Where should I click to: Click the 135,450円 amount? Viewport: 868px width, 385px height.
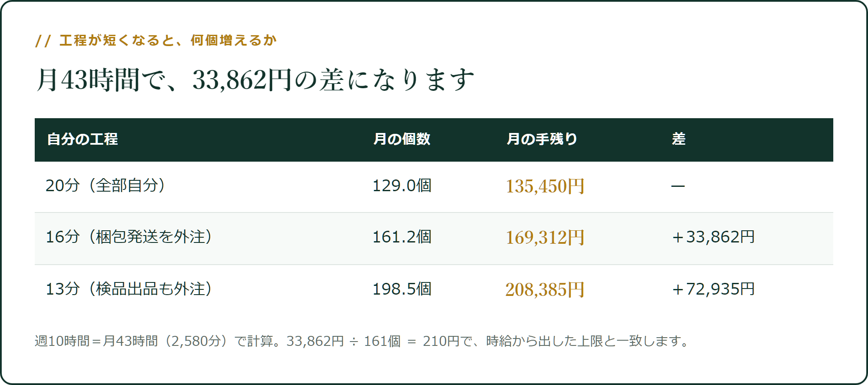545,186
